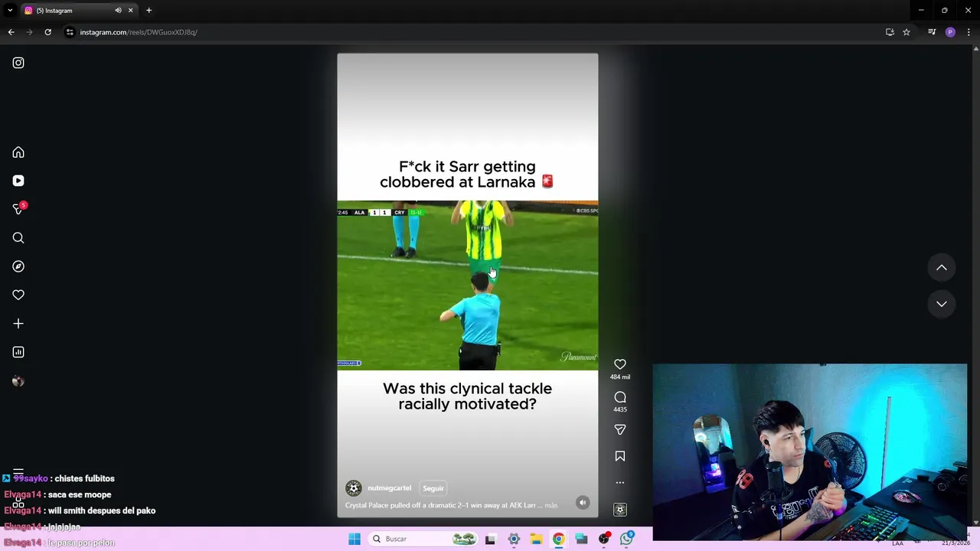Open the Instagram logo home link

[x=18, y=63]
